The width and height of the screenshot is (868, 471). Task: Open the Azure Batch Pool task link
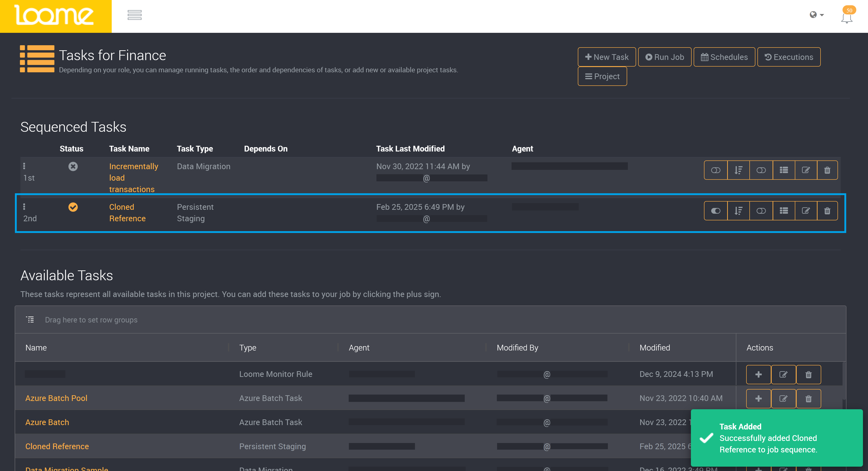[x=56, y=398]
